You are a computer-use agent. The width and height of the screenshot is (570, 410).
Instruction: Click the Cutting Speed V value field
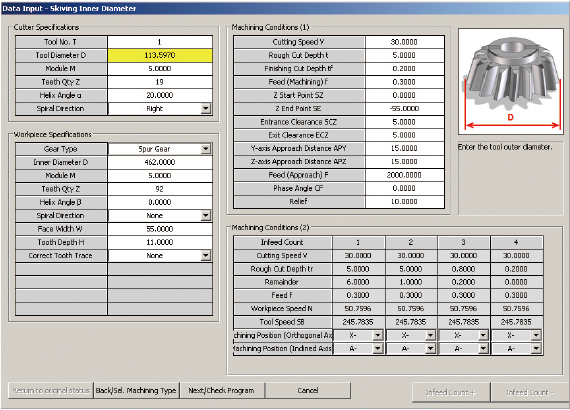[x=405, y=42]
